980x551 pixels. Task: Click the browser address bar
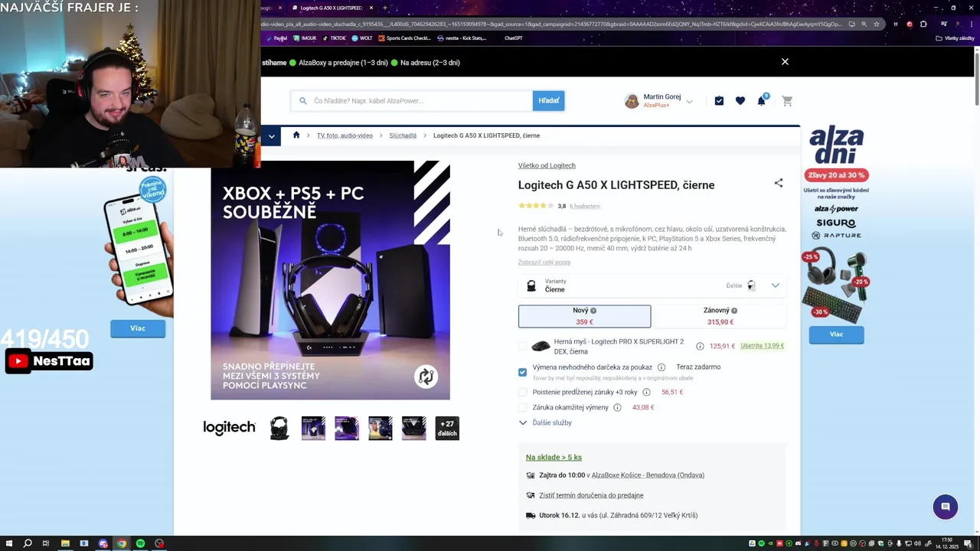(x=551, y=24)
